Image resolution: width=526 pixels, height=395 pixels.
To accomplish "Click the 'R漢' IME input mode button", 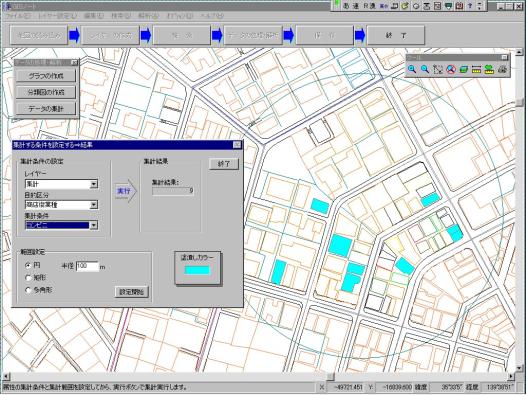I will [369, 6].
